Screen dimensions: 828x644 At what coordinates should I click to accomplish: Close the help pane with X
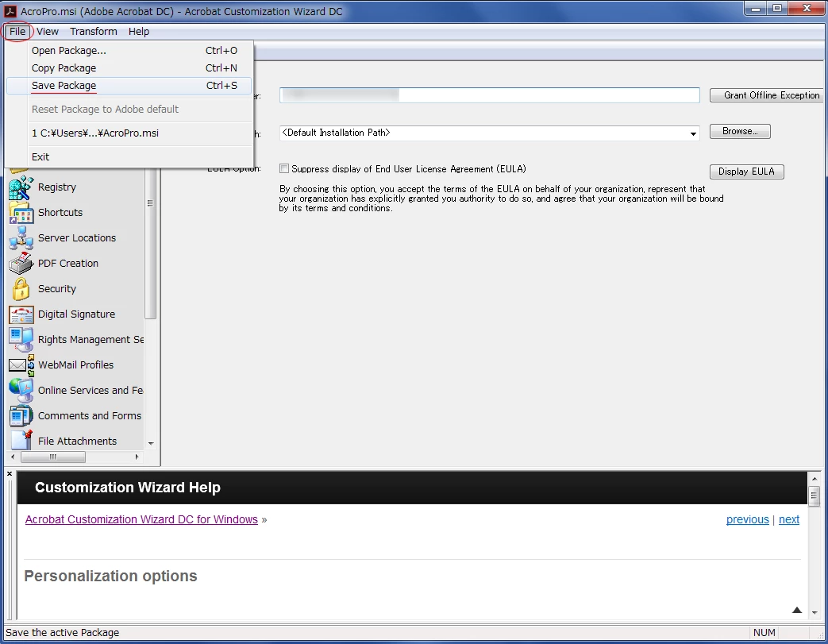pyautogui.click(x=10, y=474)
